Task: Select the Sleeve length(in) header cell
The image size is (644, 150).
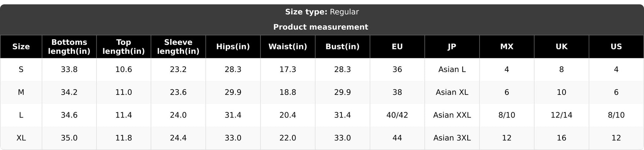Action: 178,46
